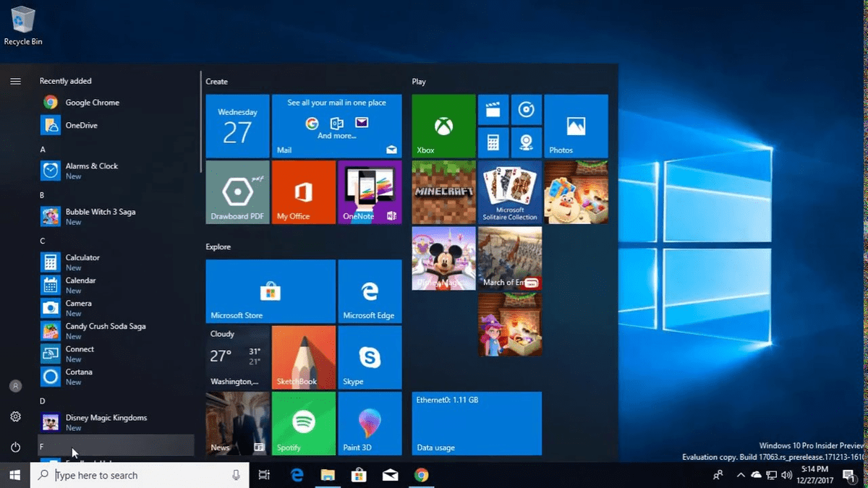Screen dimensions: 868x488
Task: Launch the Minecraft tile
Action: (x=443, y=192)
